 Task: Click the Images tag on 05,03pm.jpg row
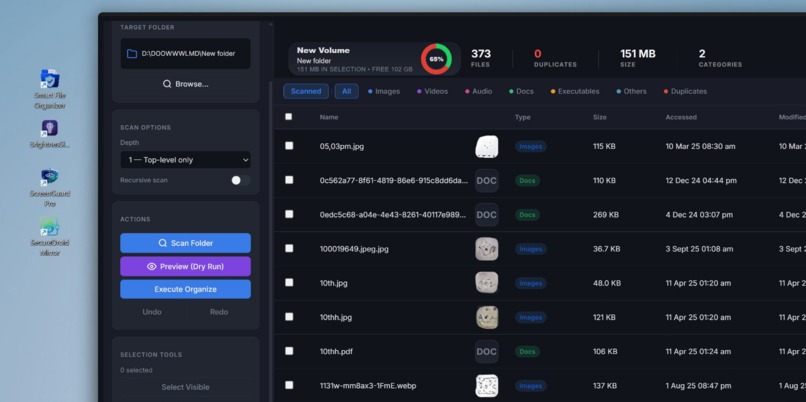(530, 147)
